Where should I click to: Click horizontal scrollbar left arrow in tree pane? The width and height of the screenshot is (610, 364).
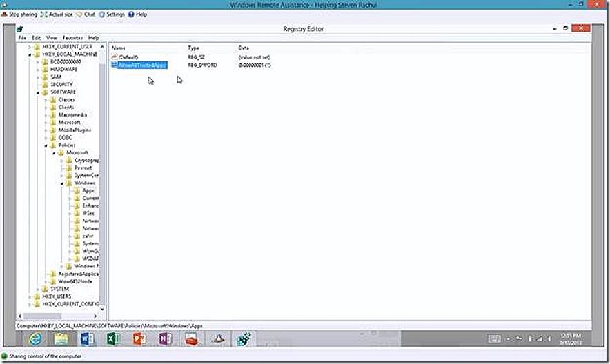(x=20, y=316)
